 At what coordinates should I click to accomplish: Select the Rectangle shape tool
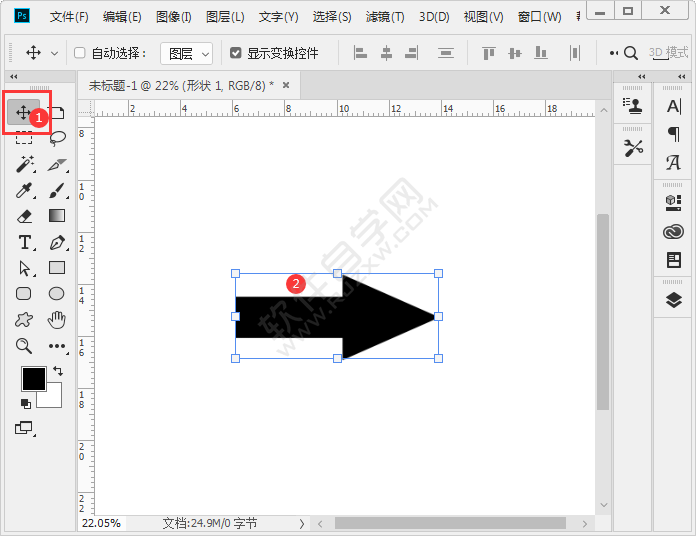point(56,268)
